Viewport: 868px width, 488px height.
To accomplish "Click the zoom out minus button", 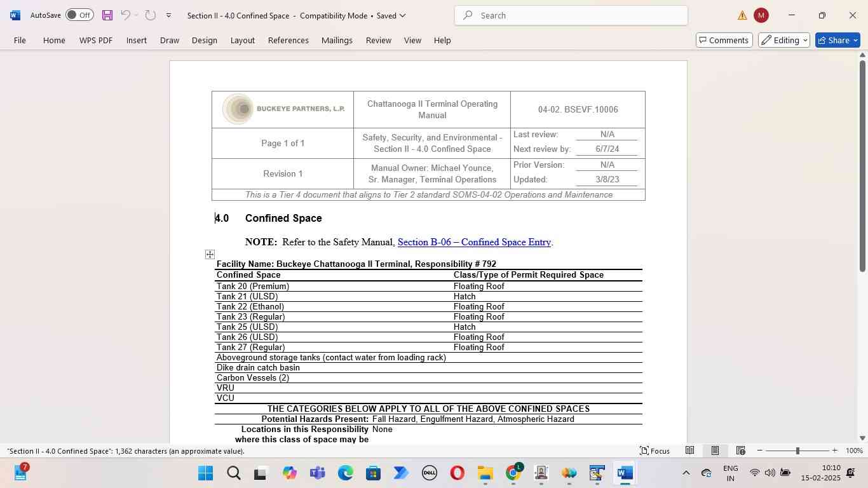I will [759, 451].
